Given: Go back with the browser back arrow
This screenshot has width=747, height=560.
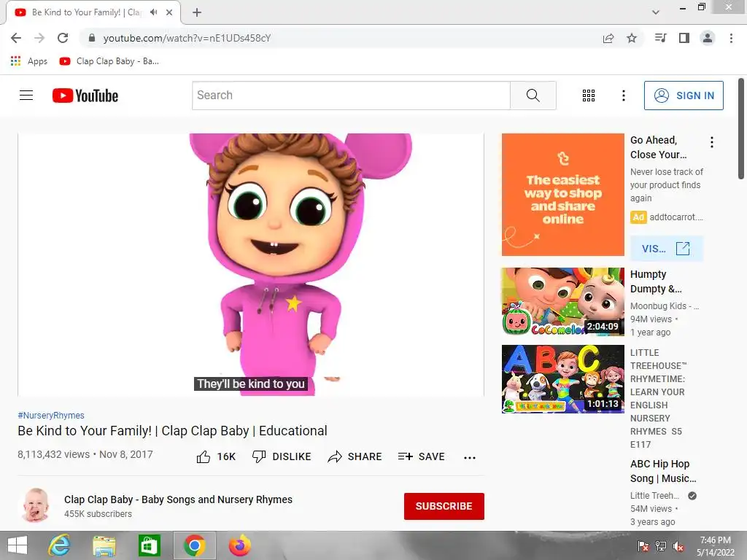Looking at the screenshot, I should 16,38.
